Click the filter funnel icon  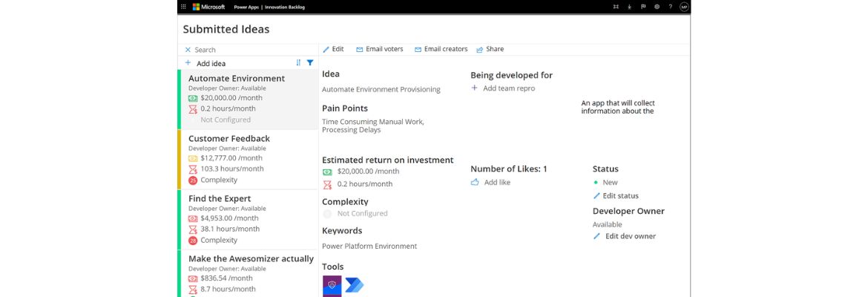pyautogui.click(x=310, y=63)
